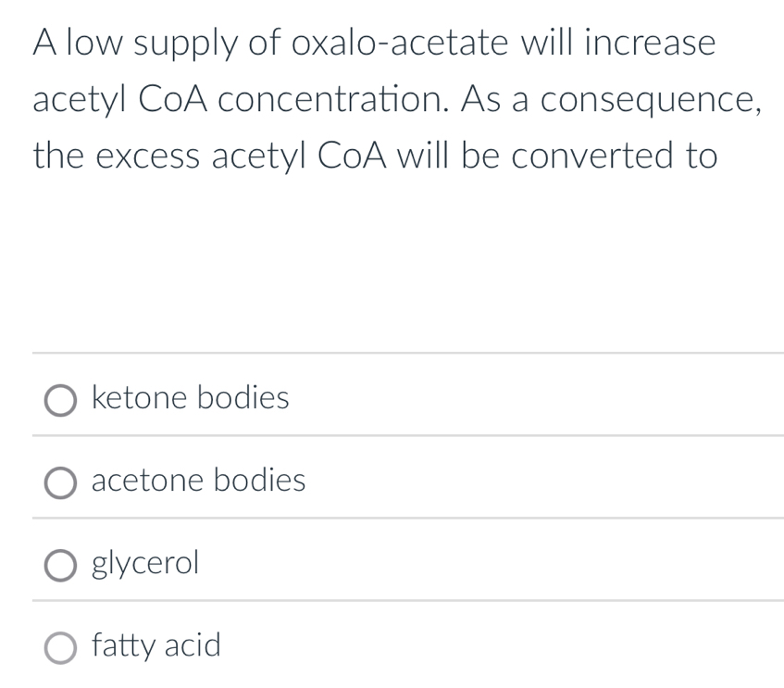The image size is (784, 688).
Task: Click the word 'acid' in the last option
Action: pyautogui.click(x=193, y=645)
